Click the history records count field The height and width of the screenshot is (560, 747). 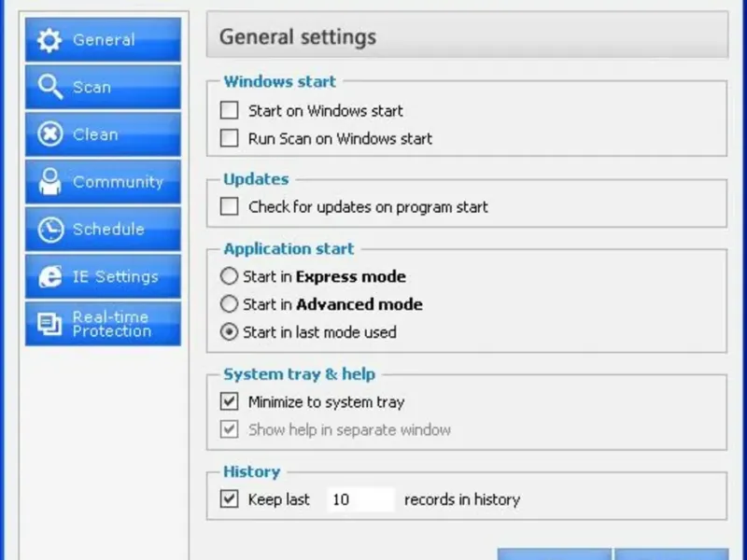[x=361, y=499]
